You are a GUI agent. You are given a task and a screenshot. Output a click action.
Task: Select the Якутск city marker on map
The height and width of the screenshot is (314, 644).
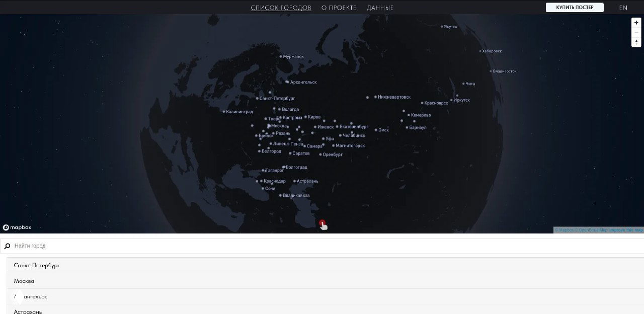442,27
